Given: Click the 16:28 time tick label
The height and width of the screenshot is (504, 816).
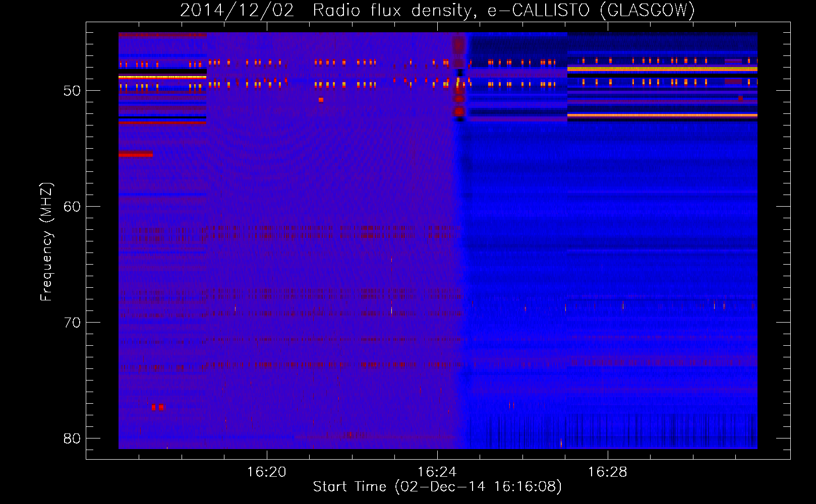Looking at the screenshot, I should [x=608, y=472].
